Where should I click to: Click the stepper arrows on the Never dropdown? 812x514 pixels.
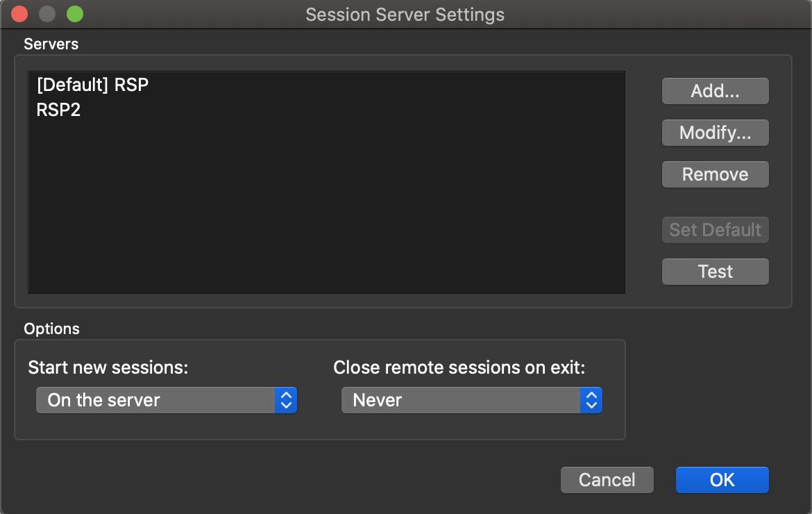pyautogui.click(x=591, y=400)
